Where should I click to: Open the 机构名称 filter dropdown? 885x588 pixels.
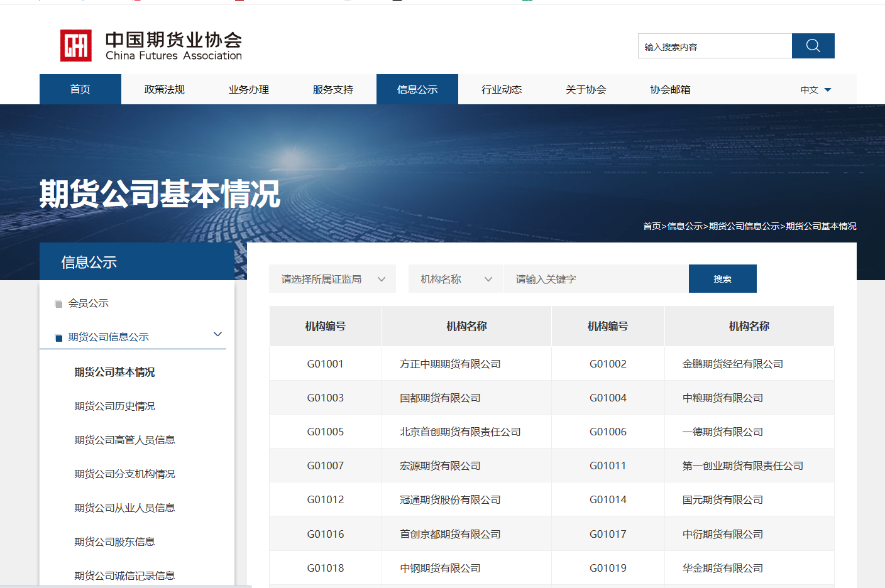[456, 279]
